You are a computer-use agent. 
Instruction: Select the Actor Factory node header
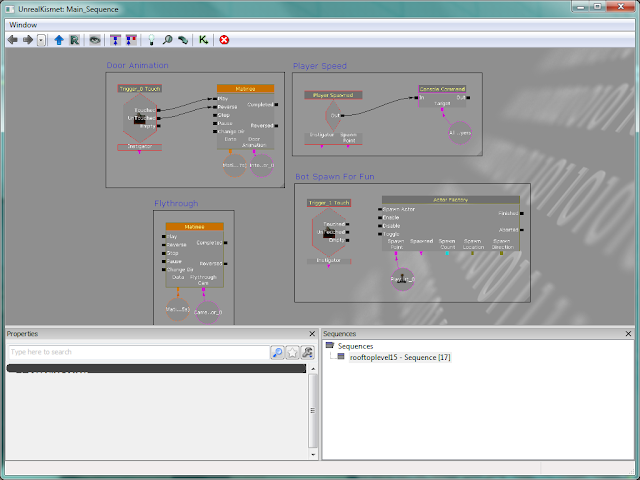click(451, 200)
